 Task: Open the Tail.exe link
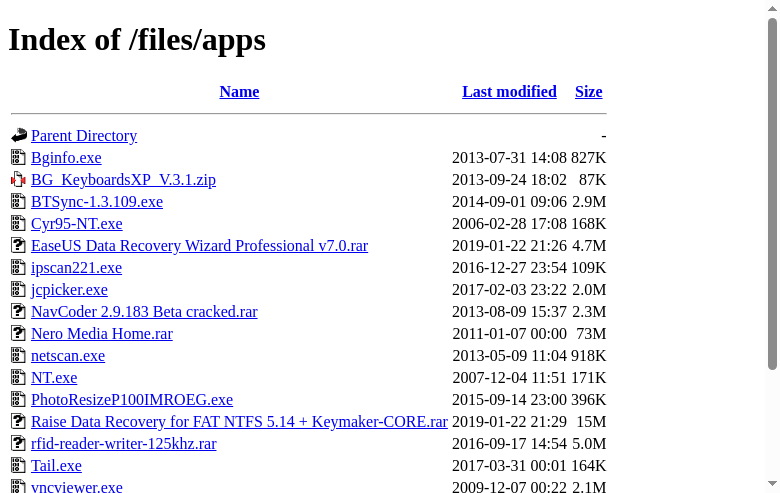tap(56, 466)
